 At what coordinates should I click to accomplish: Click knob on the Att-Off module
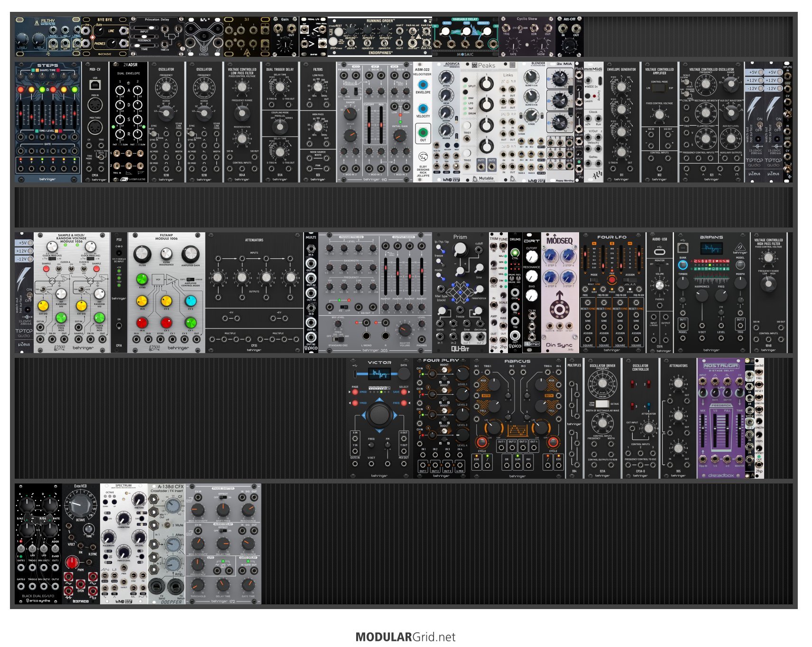click(x=569, y=46)
